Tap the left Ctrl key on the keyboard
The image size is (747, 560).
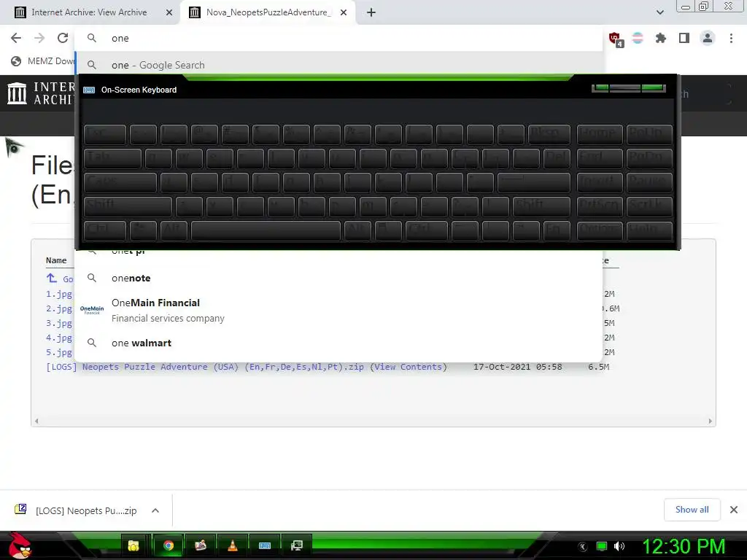(105, 230)
